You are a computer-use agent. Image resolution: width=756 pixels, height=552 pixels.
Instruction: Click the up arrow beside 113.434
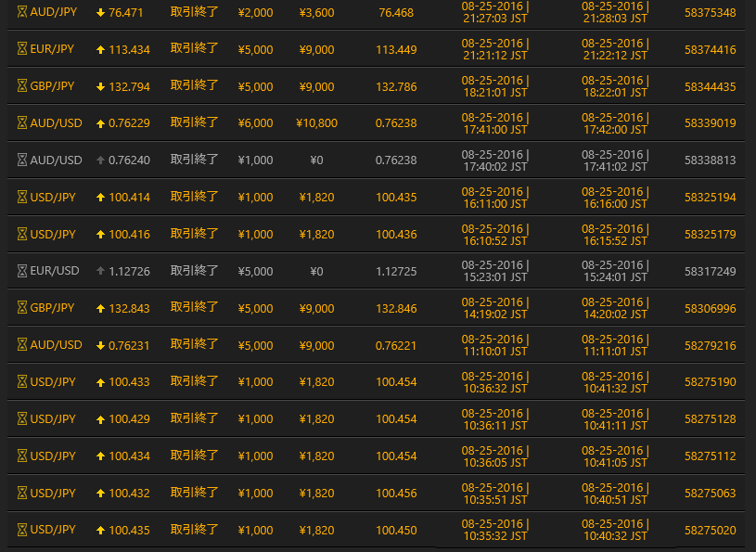[100, 49]
